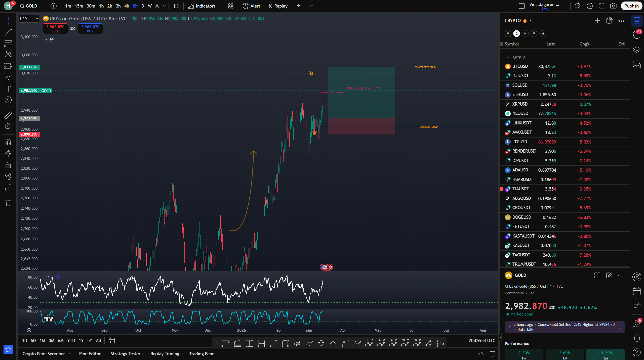Open the Alert creation dialog
Image resolution: width=644 pixels, height=360 pixels.
pos(251,6)
